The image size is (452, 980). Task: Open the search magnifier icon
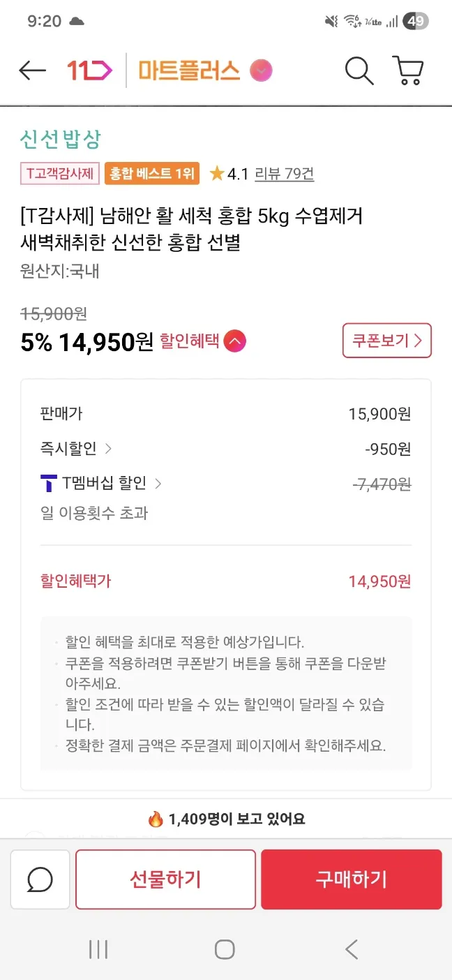(x=359, y=70)
